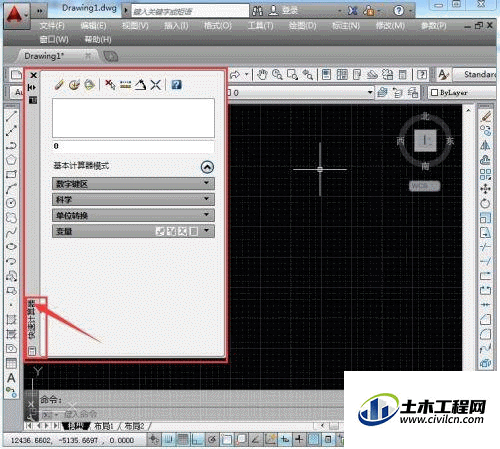Image resolution: width=500 pixels, height=449 pixels.
Task: Open the WCS dropdown under ViewCube
Action: pyautogui.click(x=425, y=186)
